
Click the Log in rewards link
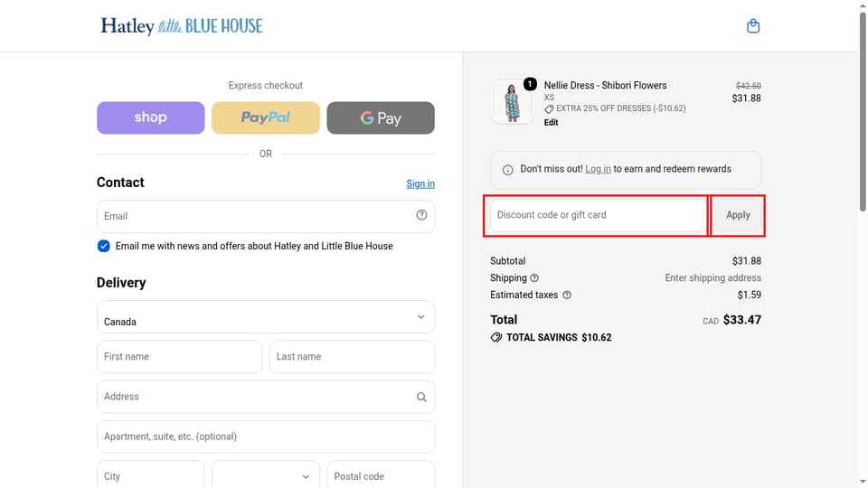pyautogui.click(x=598, y=169)
